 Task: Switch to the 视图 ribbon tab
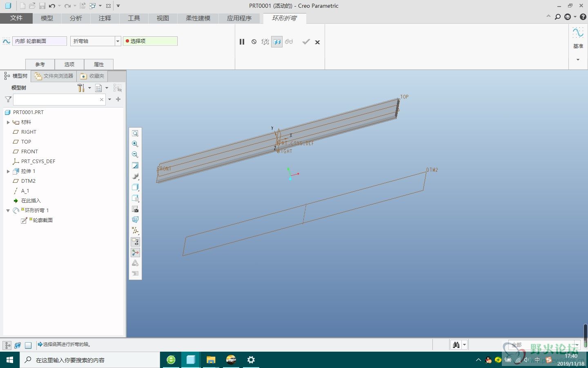[163, 18]
